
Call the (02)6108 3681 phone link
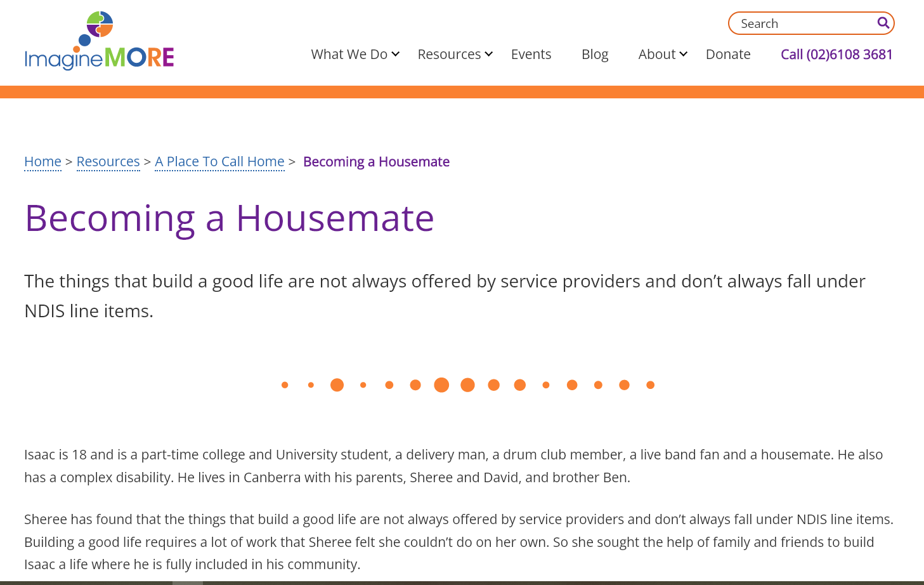click(x=836, y=55)
